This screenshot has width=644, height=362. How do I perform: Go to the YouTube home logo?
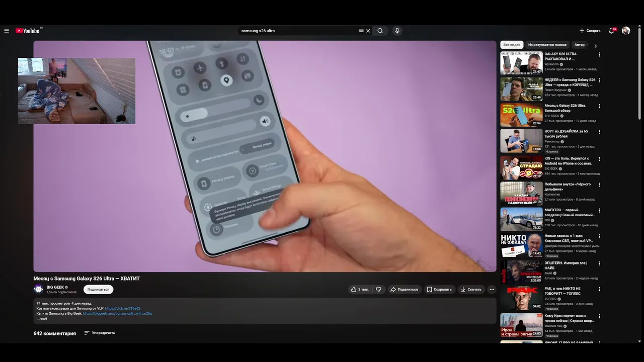pyautogui.click(x=27, y=31)
